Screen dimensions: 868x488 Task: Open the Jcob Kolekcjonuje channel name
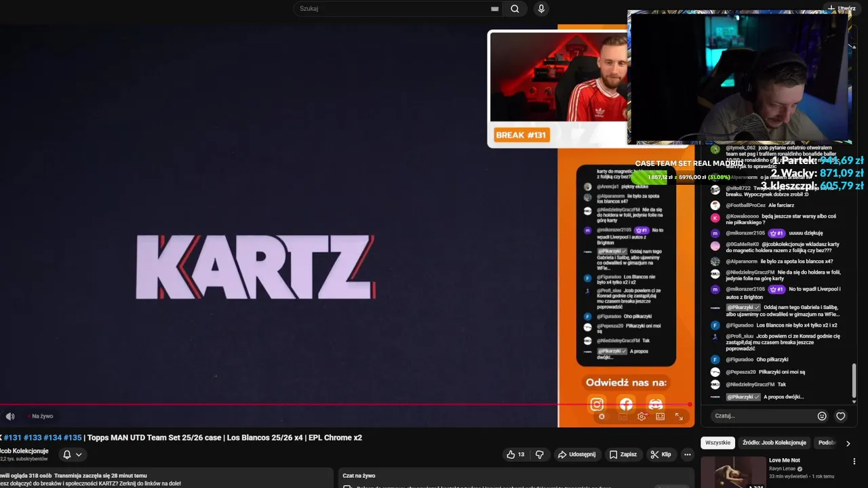coord(24,451)
